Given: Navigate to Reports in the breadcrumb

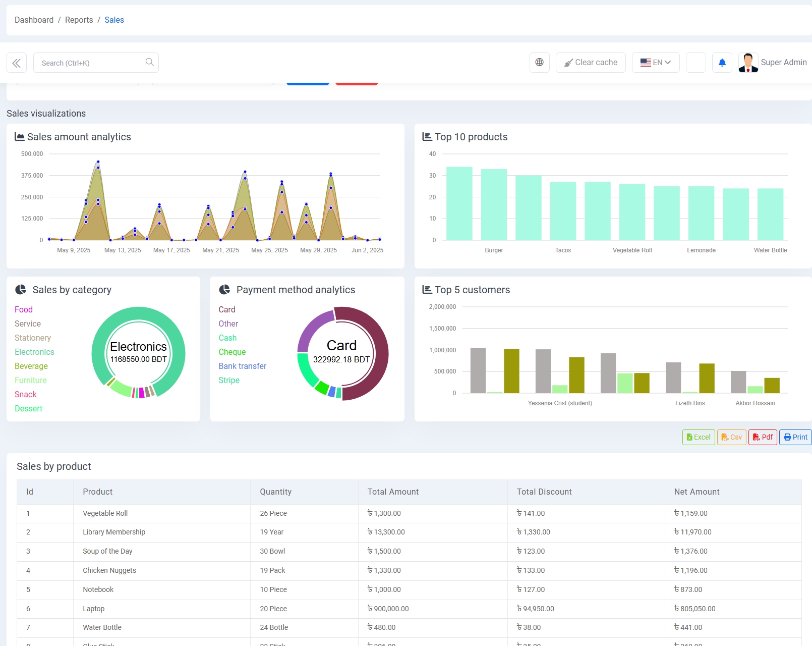Looking at the screenshot, I should tap(79, 20).
